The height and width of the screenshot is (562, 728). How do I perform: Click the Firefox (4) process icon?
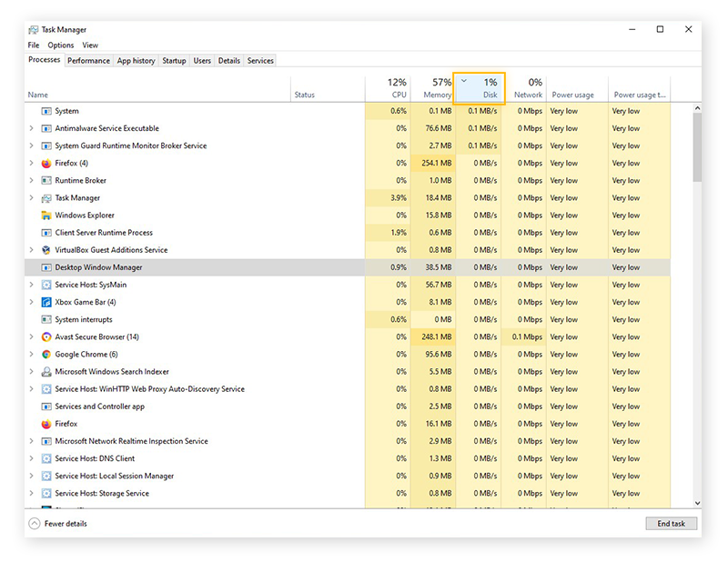point(45,163)
